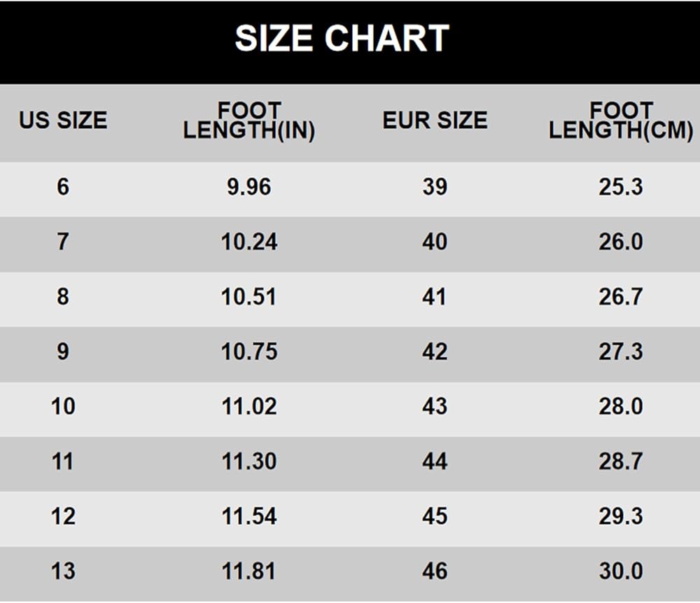
Task: Click the SIZE CHART title
Action: (342, 39)
